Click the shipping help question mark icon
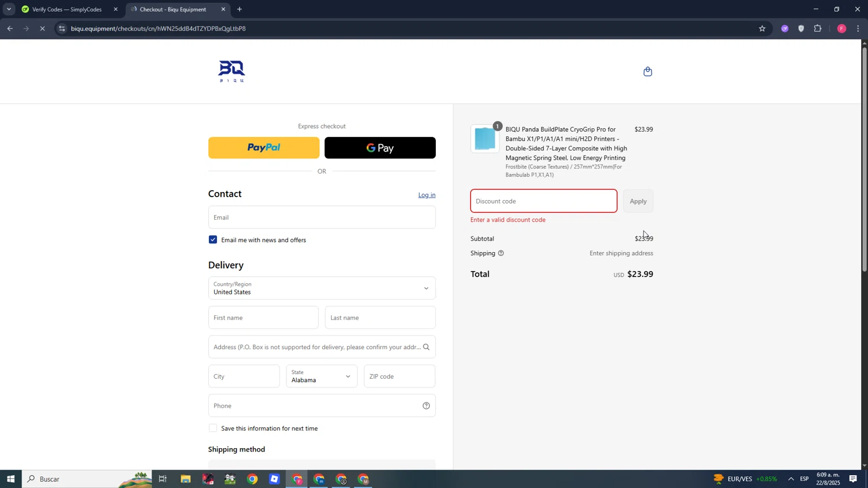This screenshot has height=488, width=868. (501, 253)
